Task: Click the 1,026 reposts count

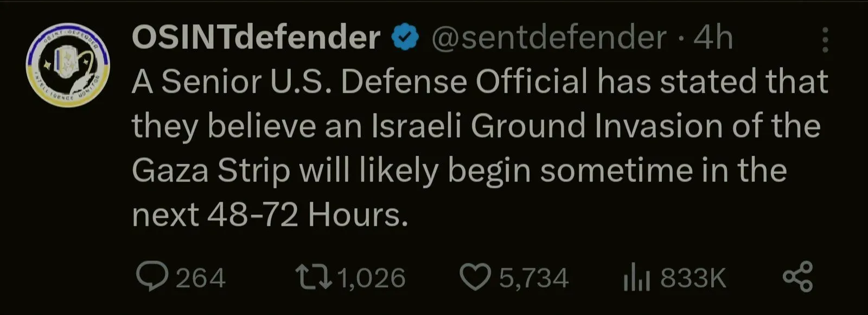Action: (x=372, y=278)
